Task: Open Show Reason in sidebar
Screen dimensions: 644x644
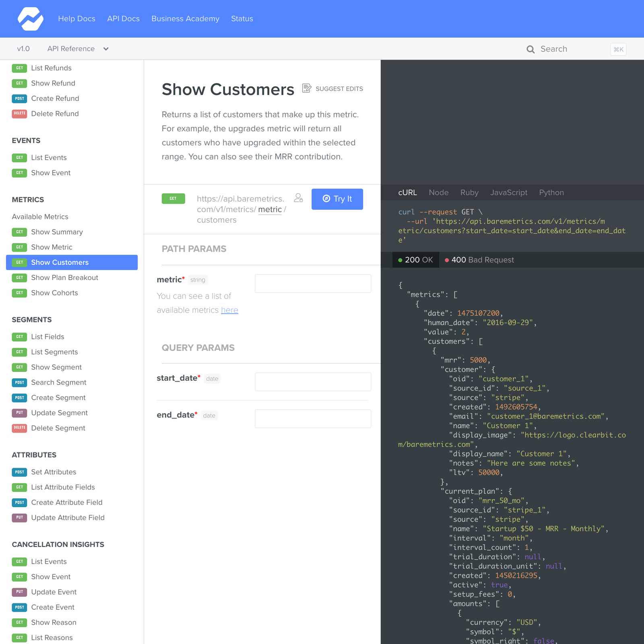Action: (54, 622)
